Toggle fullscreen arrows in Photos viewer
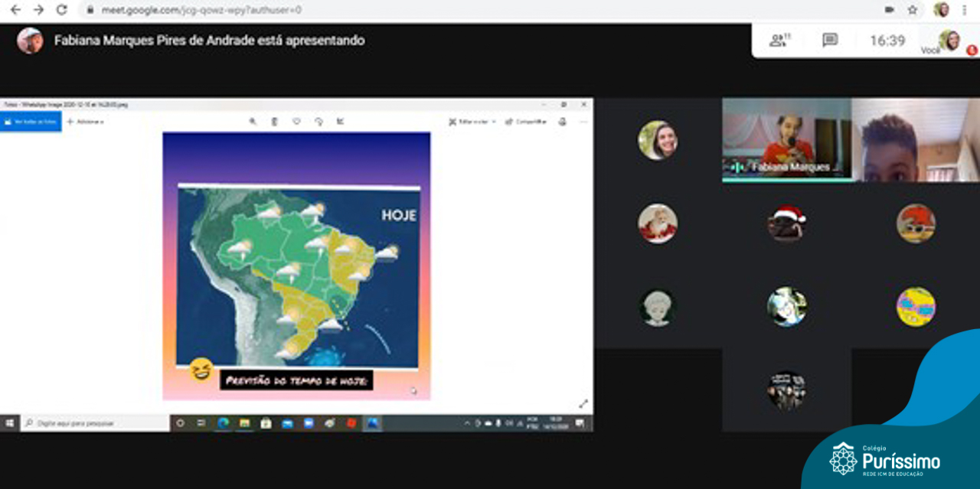This screenshot has width=980, height=489. pos(583,403)
